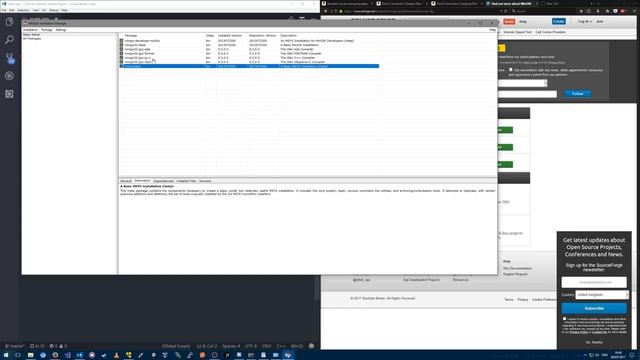This screenshot has height=360, width=640.
Task: Click master branch in VS Code status bar
Action: 14,346
